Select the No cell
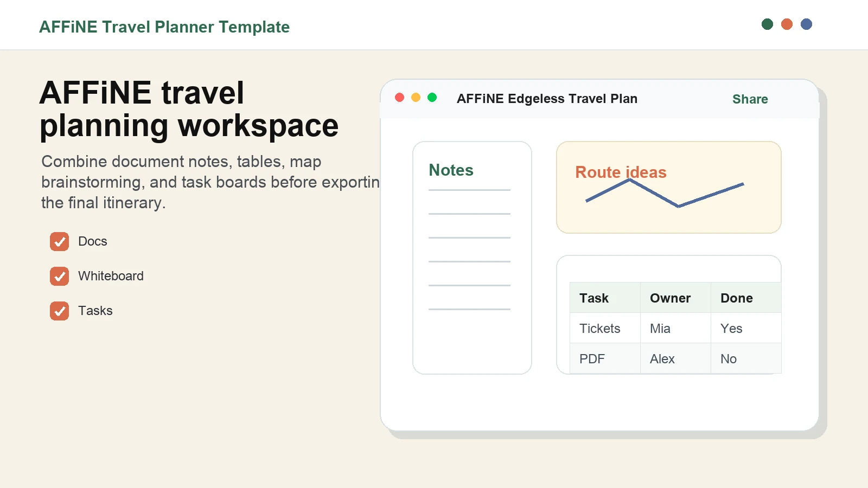This screenshot has width=868, height=488. coord(746,358)
